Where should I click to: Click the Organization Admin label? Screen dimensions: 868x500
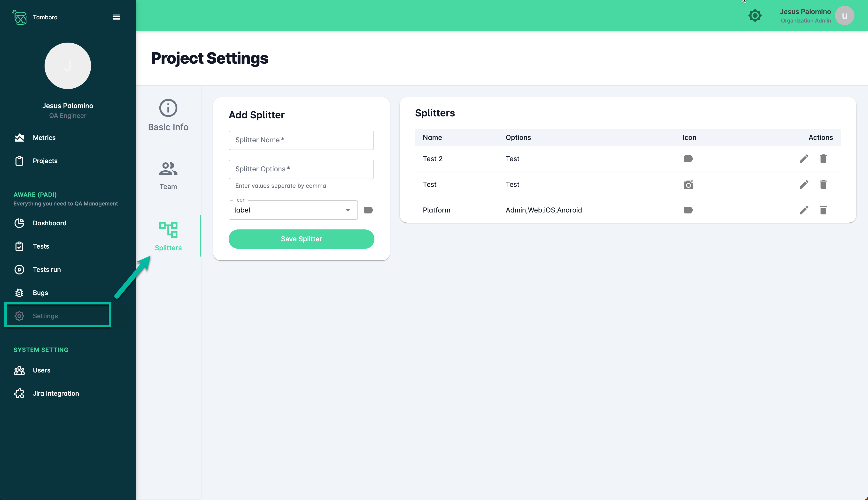pyautogui.click(x=806, y=21)
